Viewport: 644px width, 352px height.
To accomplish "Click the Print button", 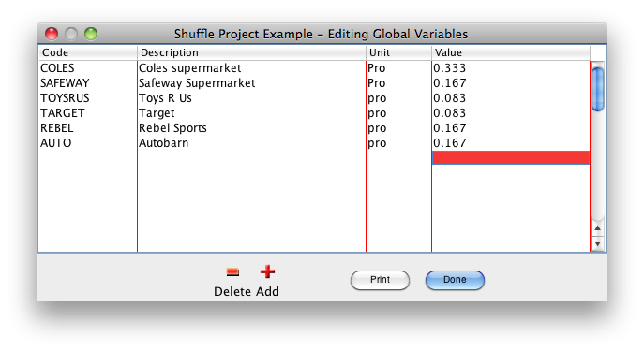I will [380, 280].
